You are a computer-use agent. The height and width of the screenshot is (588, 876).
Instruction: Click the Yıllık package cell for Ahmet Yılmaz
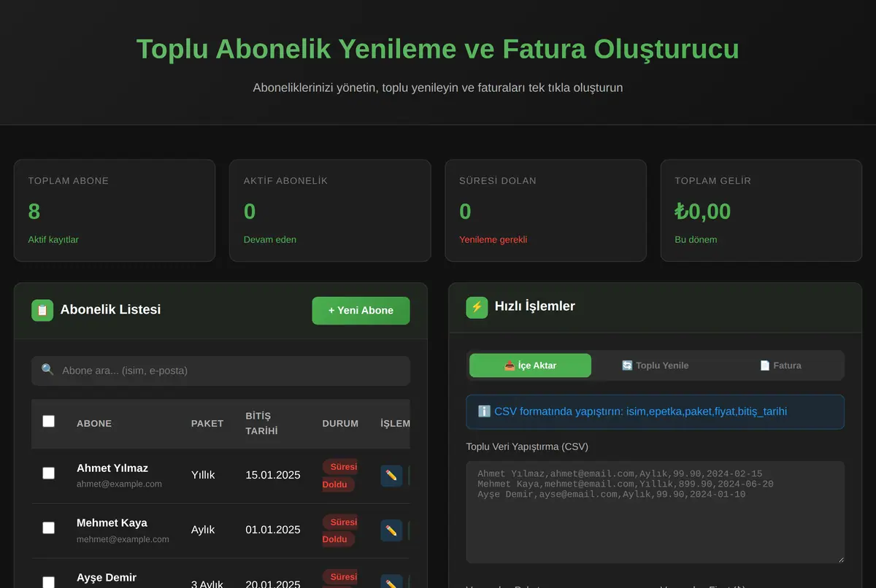pyautogui.click(x=203, y=475)
